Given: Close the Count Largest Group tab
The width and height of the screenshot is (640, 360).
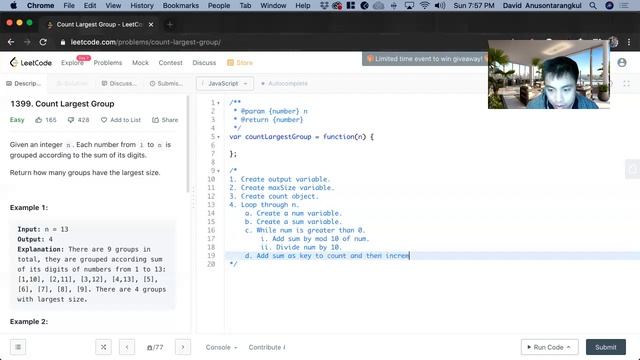Looking at the screenshot, I should pos(151,24).
